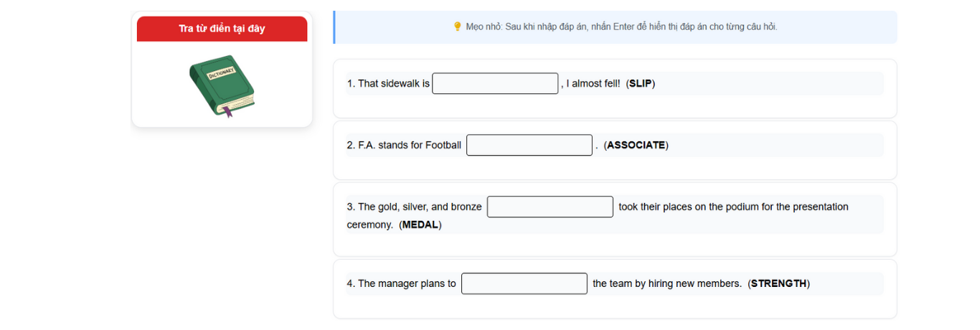
Task: Click the text "2. F.A. stands for Football"
Action: (x=404, y=145)
